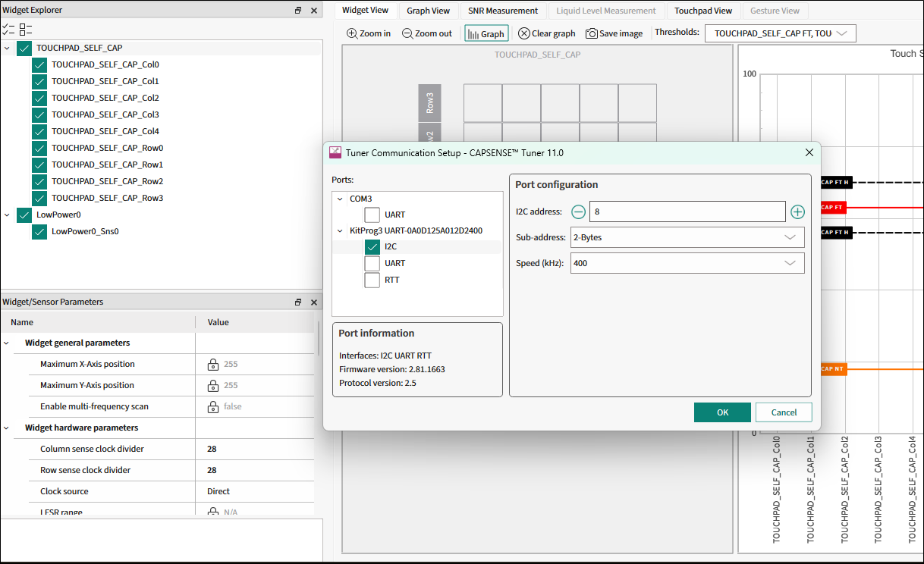Screen dimensions: 924x564
Task: Click the select-all checklist icon in Widget Explorer
Action: (8, 30)
